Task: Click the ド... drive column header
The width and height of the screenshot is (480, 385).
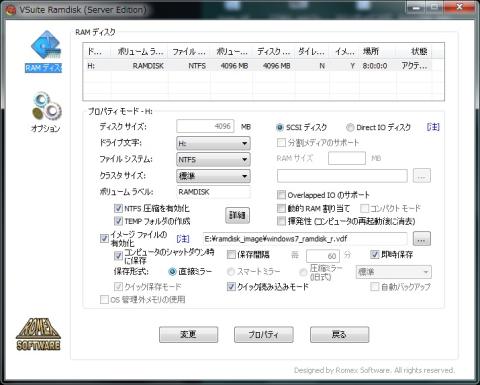Action: 97,51
